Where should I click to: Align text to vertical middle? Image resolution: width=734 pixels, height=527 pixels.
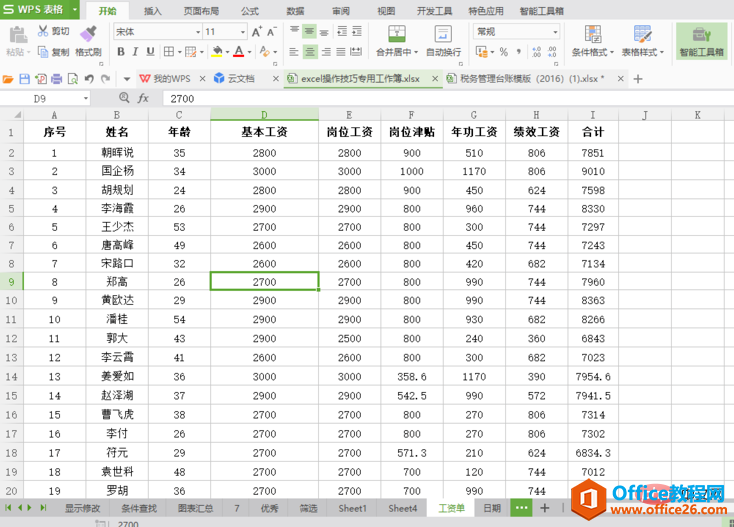click(309, 31)
